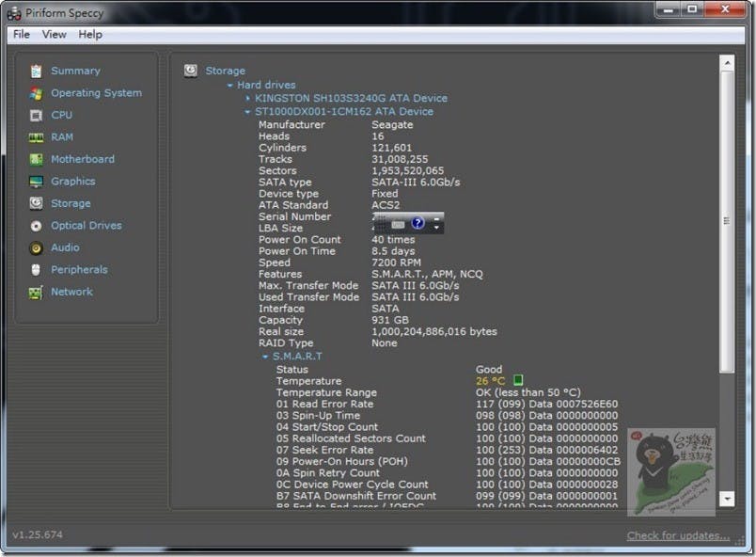
Task: Click the Optical Drives disc icon
Action: [x=36, y=226]
